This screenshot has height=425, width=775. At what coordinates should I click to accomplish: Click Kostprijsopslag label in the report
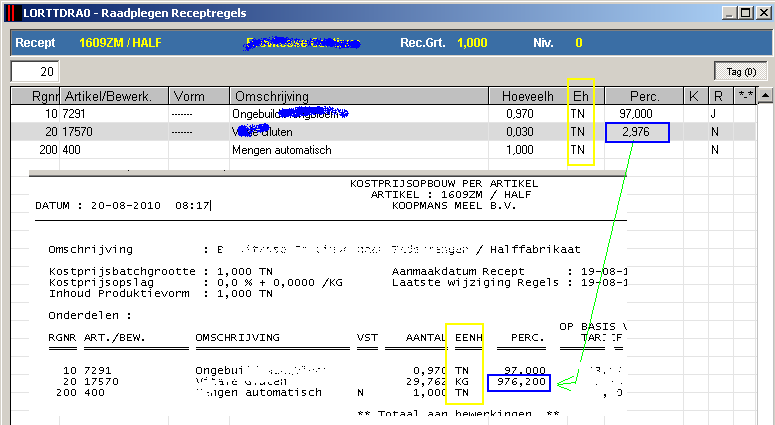[x=101, y=283]
